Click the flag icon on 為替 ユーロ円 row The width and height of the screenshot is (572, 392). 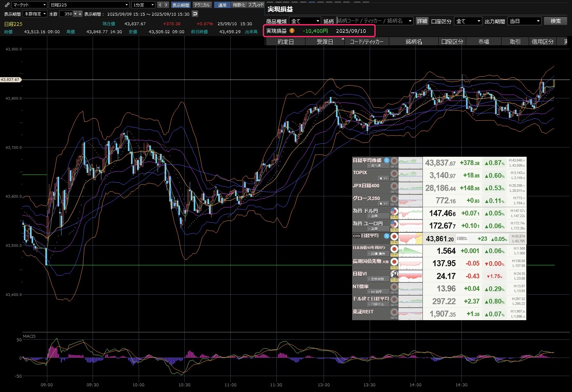[394, 224]
